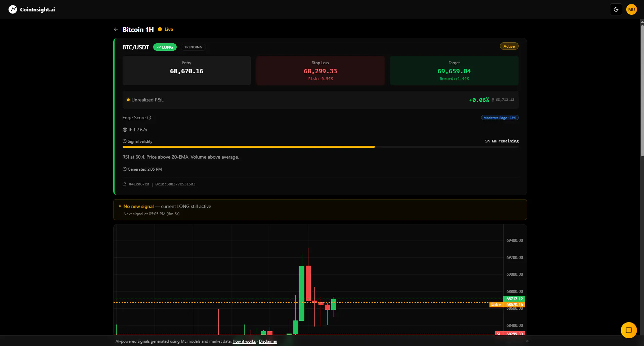This screenshot has height=346, width=644.
Task: Toggle dark mode with the moon icon
Action: (x=616, y=9)
